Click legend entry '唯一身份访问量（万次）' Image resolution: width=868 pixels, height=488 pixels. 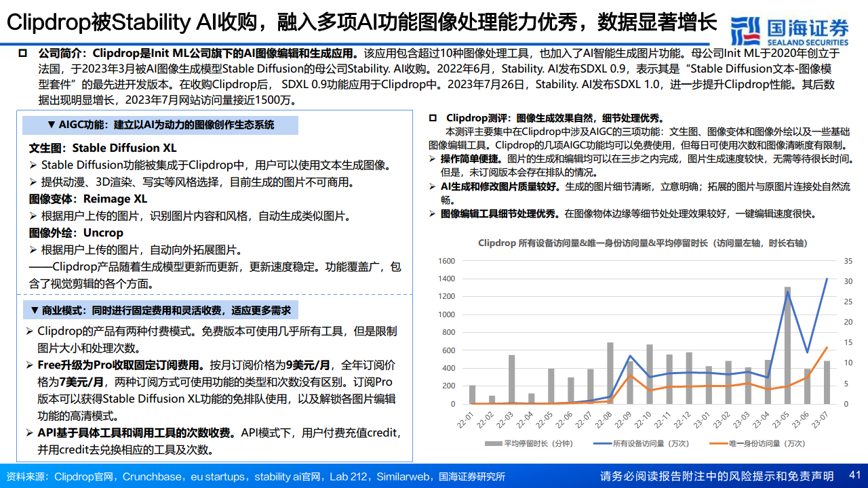point(757,443)
